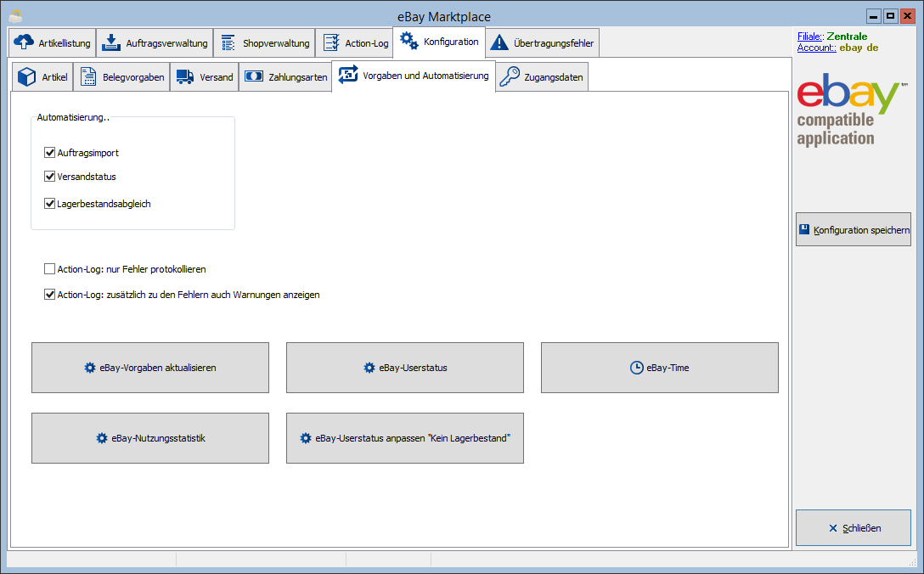Click the floppy disk save icon
Viewport: 924px width, 574px height.
pos(804,229)
